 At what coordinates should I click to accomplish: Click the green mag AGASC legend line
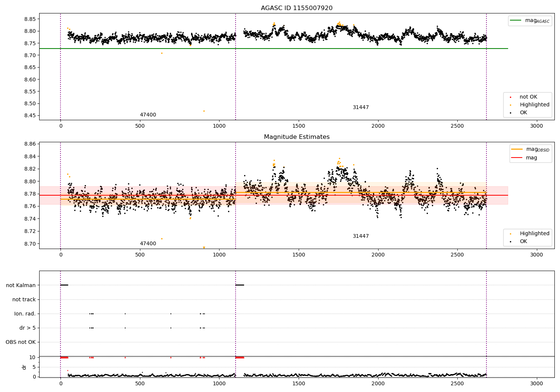pos(516,21)
